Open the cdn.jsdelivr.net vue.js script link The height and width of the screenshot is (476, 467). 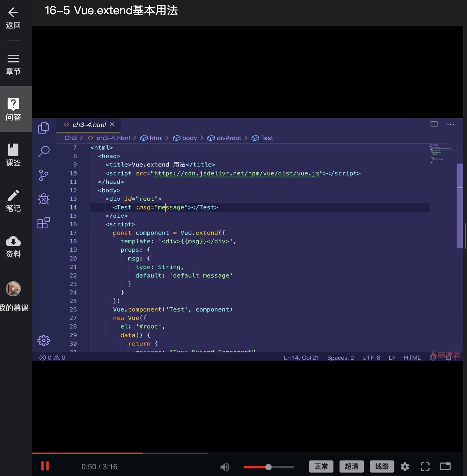point(237,173)
